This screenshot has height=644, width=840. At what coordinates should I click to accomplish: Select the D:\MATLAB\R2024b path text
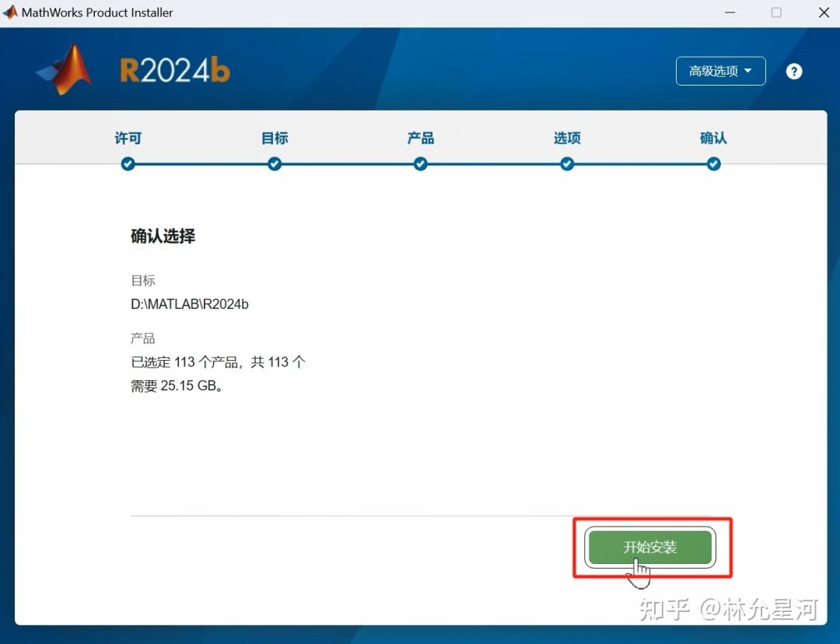[190, 304]
